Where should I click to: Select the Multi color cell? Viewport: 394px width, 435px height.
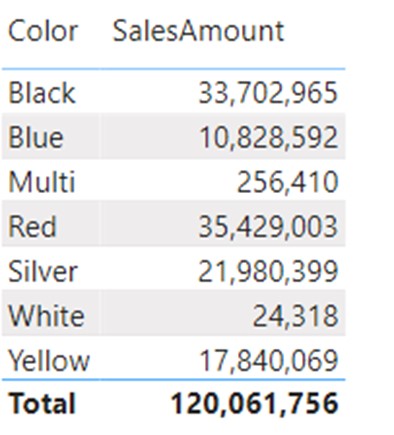point(42,182)
